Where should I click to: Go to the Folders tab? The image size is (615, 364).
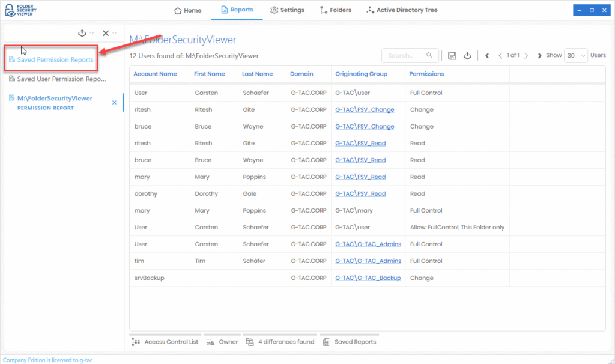(x=335, y=10)
